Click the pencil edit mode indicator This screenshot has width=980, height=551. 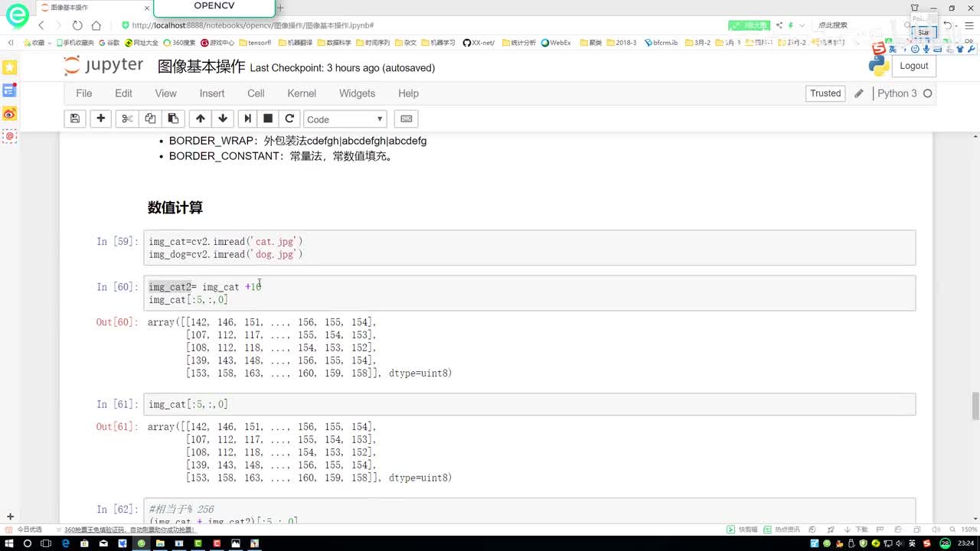coord(859,93)
